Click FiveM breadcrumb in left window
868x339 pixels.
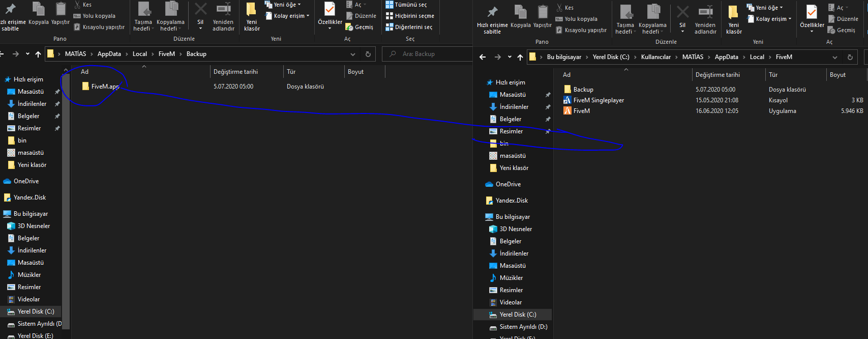point(167,54)
